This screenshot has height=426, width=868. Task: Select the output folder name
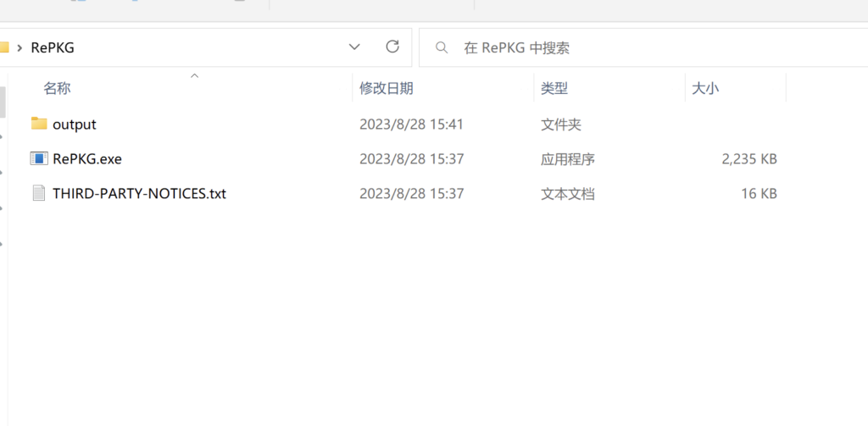coord(75,124)
